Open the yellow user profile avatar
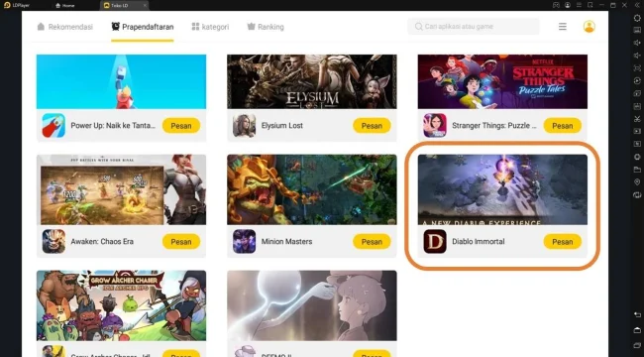 pyautogui.click(x=589, y=27)
